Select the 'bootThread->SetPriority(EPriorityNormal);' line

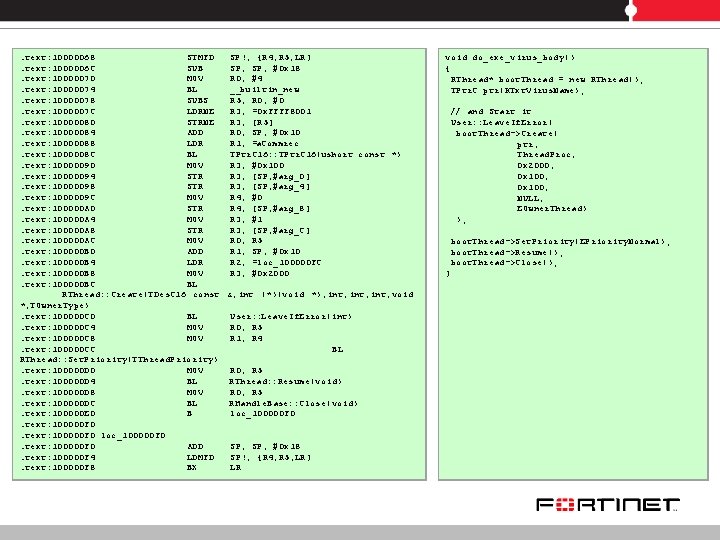coord(560,242)
